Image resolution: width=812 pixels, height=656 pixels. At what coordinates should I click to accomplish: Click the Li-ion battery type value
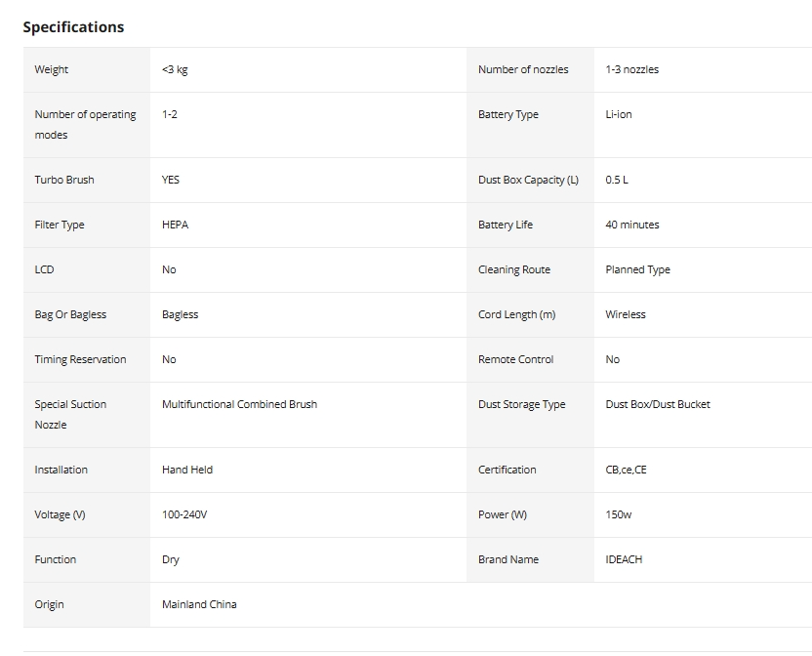coord(619,114)
